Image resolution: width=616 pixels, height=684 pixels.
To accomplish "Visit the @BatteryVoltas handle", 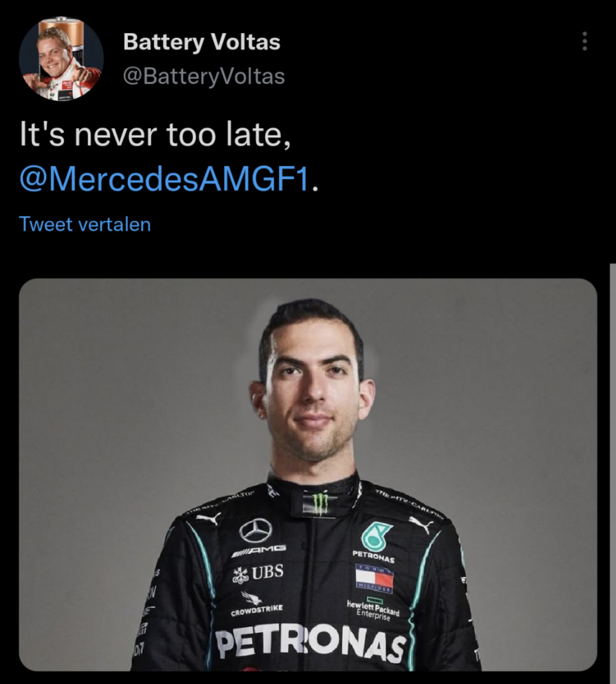I will point(204,76).
